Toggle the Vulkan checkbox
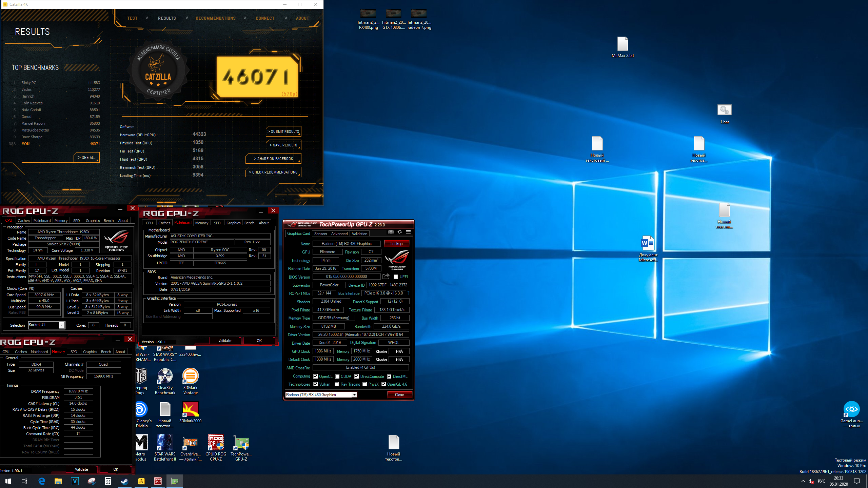 (x=316, y=384)
